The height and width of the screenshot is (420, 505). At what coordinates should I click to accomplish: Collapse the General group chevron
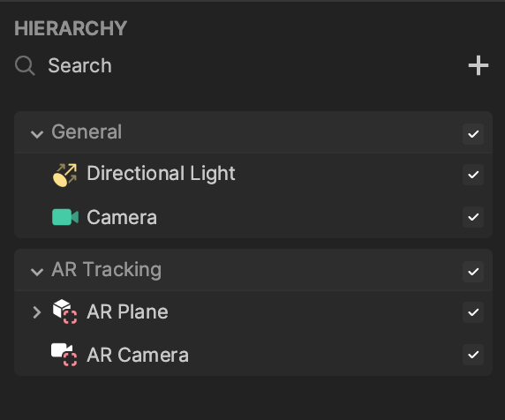37,134
